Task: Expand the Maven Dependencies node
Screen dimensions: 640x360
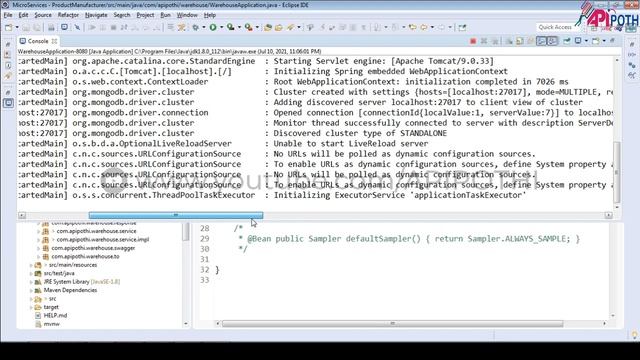Action: point(31,291)
